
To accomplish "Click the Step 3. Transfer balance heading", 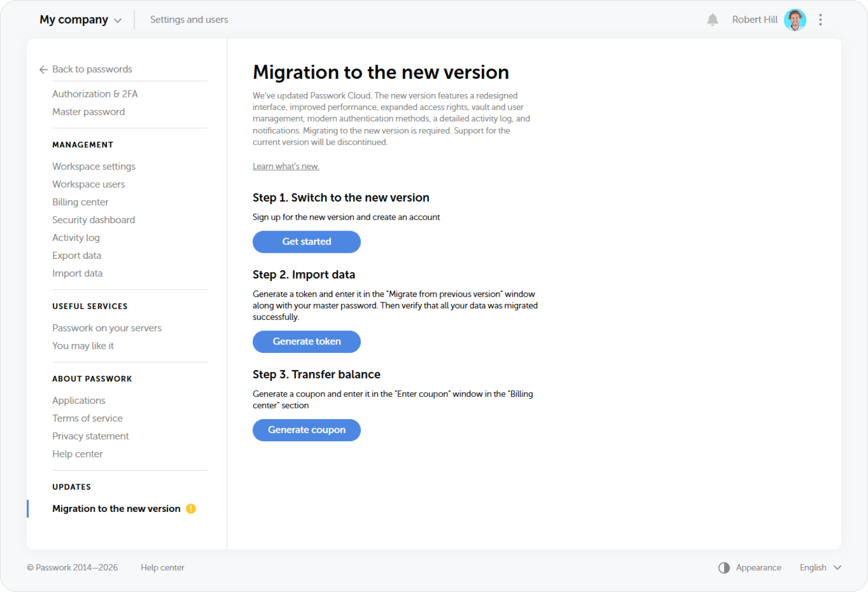I will 316,375.
